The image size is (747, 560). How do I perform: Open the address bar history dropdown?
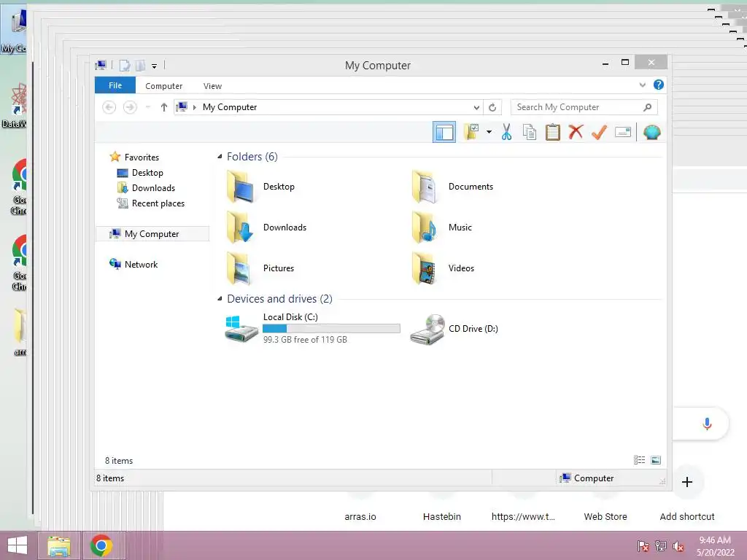coord(476,107)
